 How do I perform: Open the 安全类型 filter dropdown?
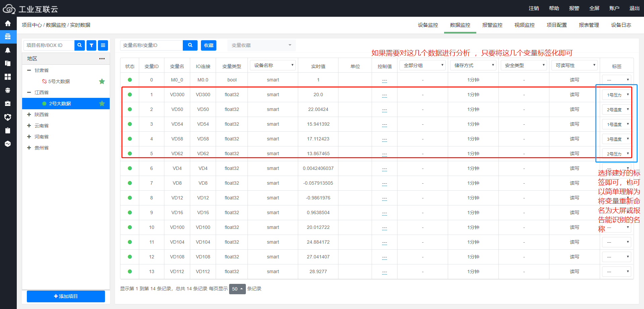[x=524, y=65]
